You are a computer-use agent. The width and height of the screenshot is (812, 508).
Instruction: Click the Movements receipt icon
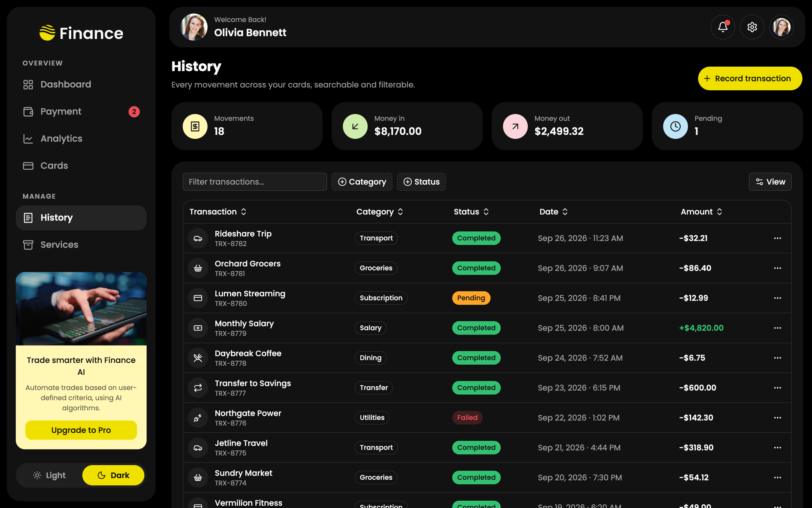(195, 126)
